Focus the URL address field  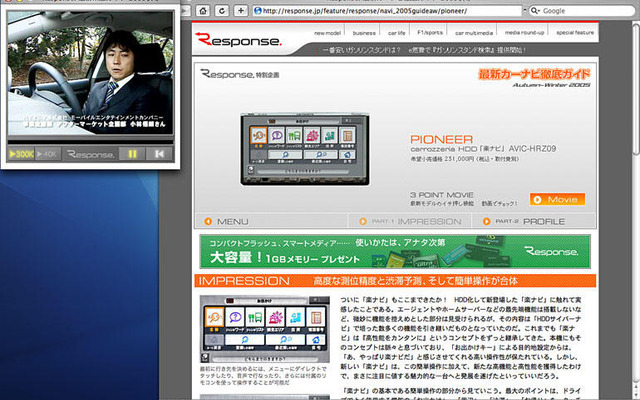(387, 11)
